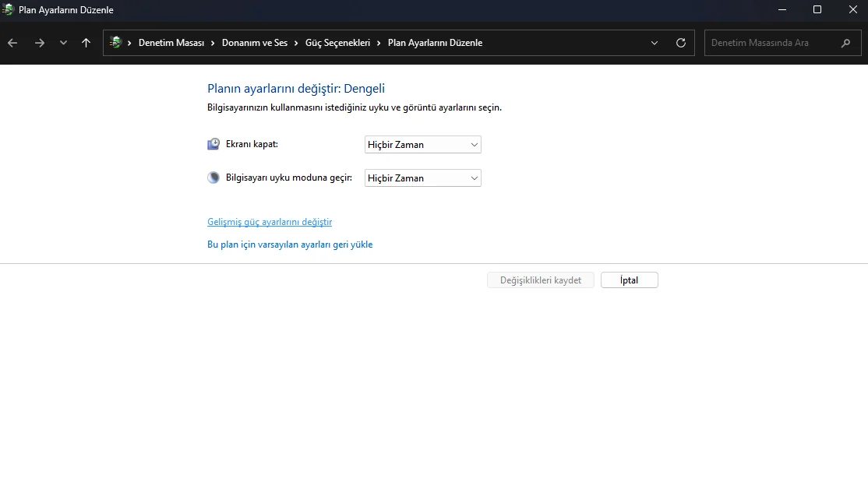Open Bilgisayarı uyku moduna geçir dropdown
This screenshot has width=868, height=489.
pyautogui.click(x=423, y=178)
